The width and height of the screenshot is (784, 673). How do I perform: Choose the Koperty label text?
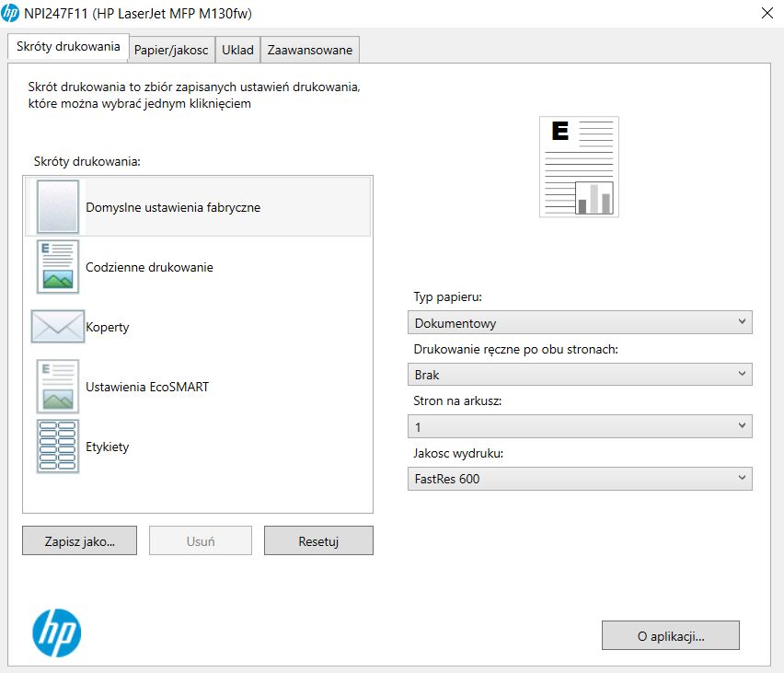point(108,327)
